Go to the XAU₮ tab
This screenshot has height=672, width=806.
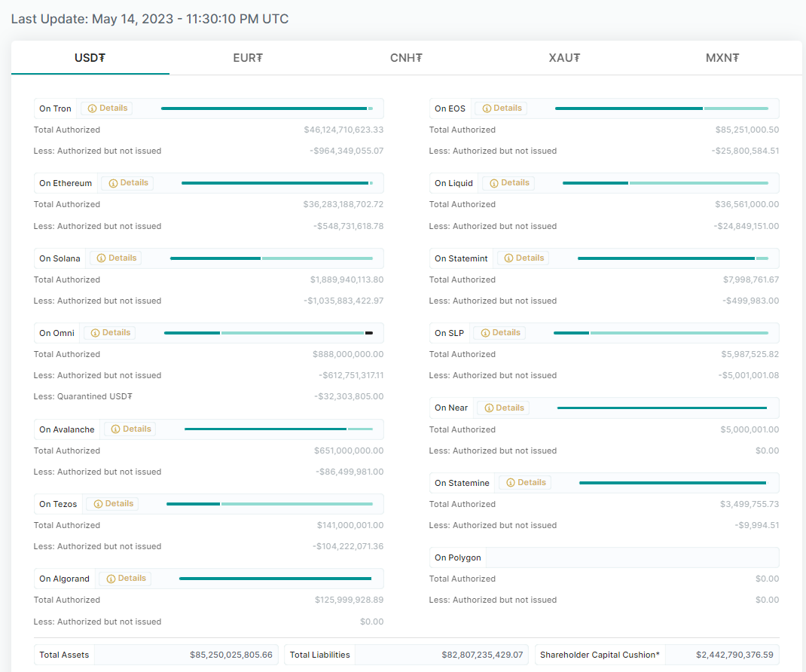[x=564, y=57]
